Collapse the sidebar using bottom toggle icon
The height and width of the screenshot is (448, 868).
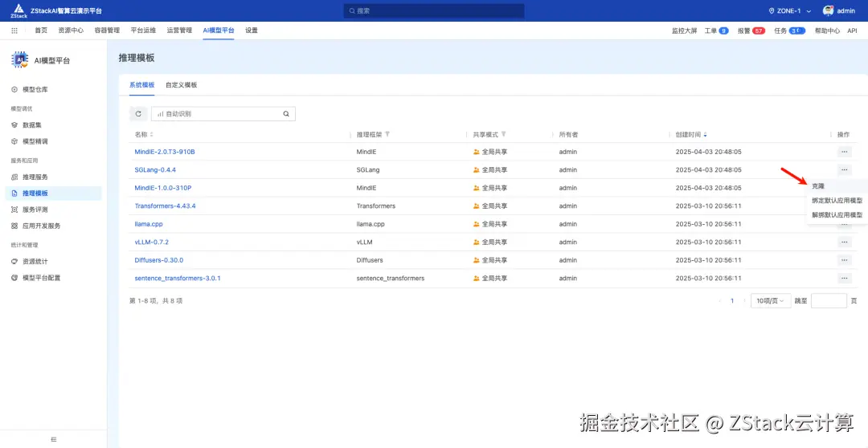click(x=54, y=439)
